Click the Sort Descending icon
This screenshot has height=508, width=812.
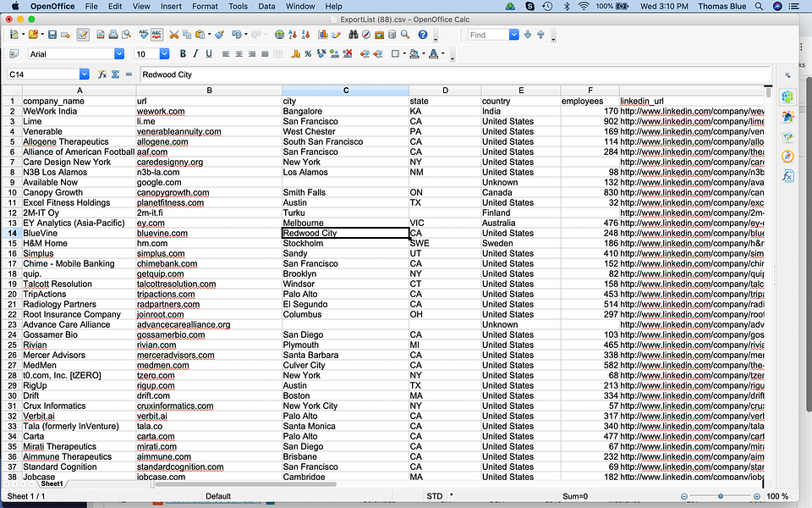305,35
